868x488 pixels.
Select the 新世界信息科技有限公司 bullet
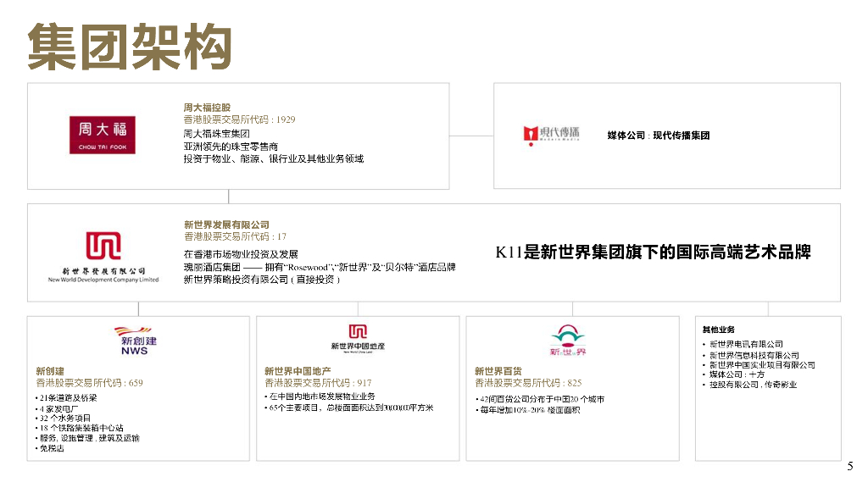point(751,356)
